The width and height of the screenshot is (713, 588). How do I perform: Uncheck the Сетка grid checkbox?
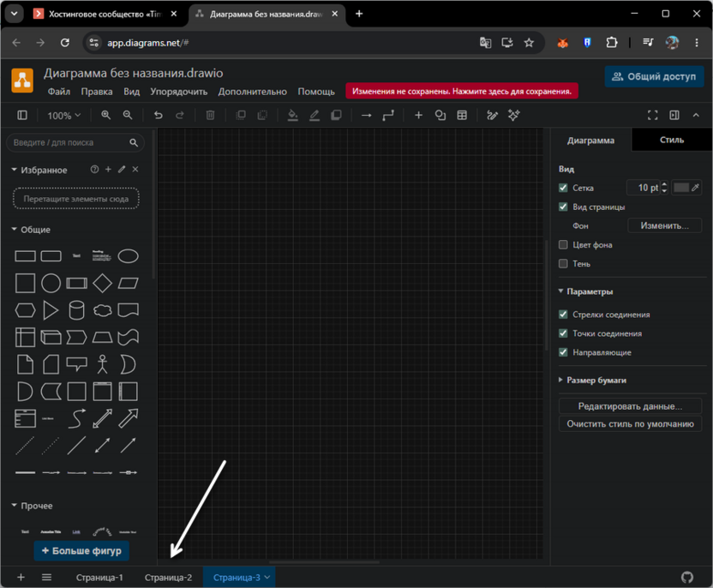point(563,188)
